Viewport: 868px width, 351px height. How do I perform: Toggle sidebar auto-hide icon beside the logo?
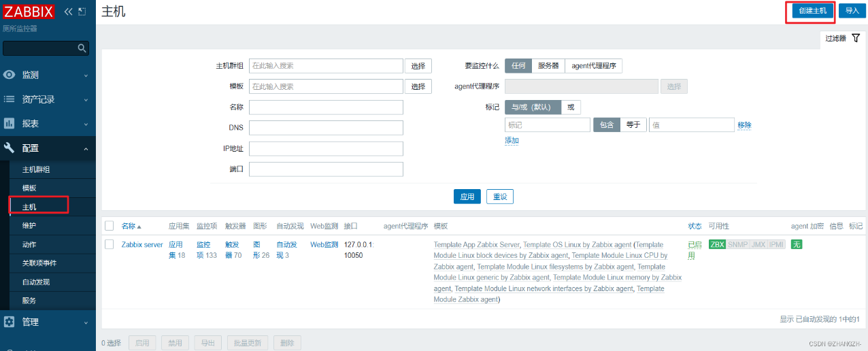click(x=82, y=12)
